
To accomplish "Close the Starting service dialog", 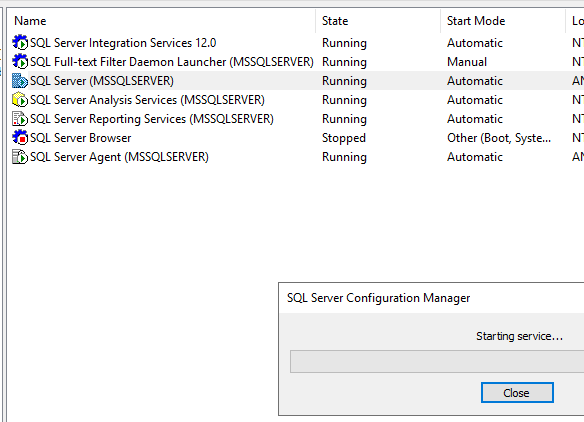I will click(x=517, y=393).
